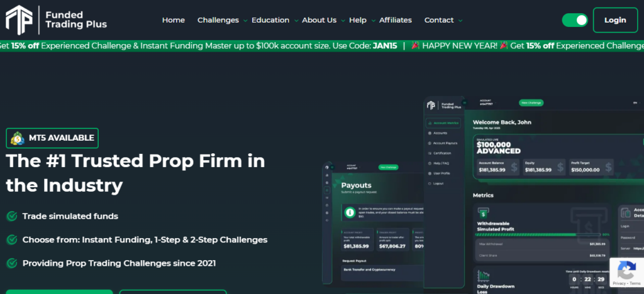Click checkmark icon beside Trade simulated funds
Image resolution: width=644 pixels, height=294 pixels.
[x=11, y=216]
